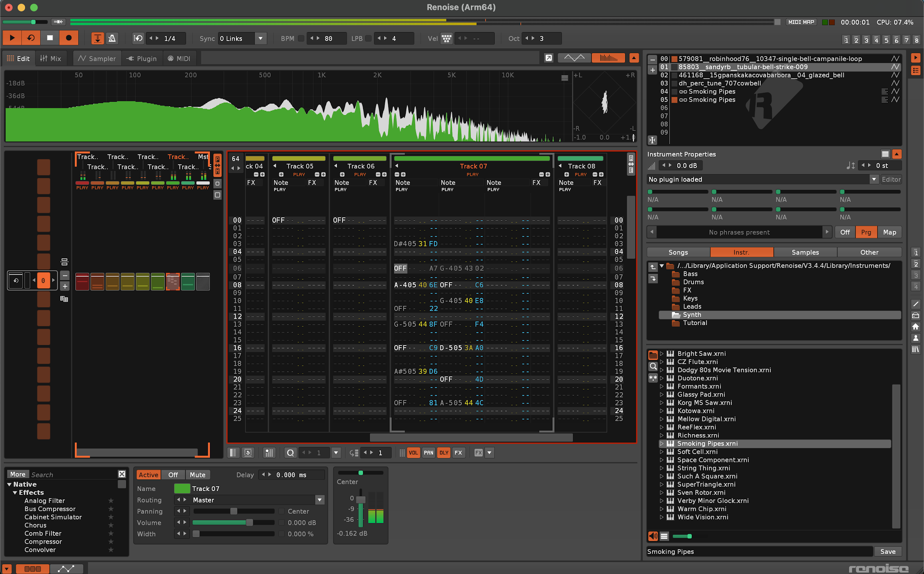Select the Chorus effect

35,525
